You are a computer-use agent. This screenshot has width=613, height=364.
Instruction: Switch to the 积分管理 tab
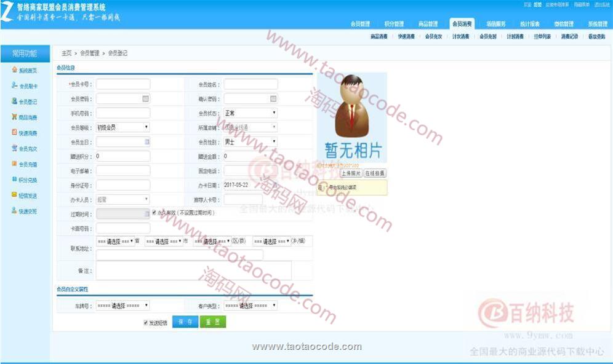(x=394, y=24)
